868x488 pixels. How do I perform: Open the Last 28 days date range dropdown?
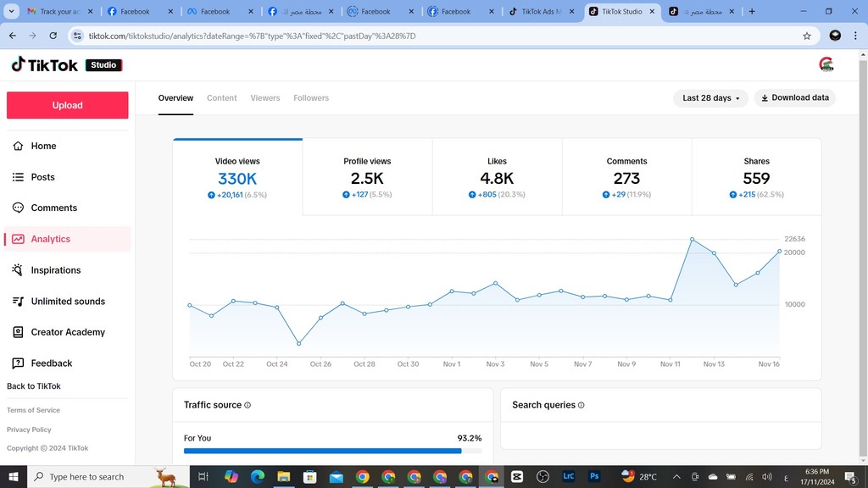pyautogui.click(x=710, y=98)
